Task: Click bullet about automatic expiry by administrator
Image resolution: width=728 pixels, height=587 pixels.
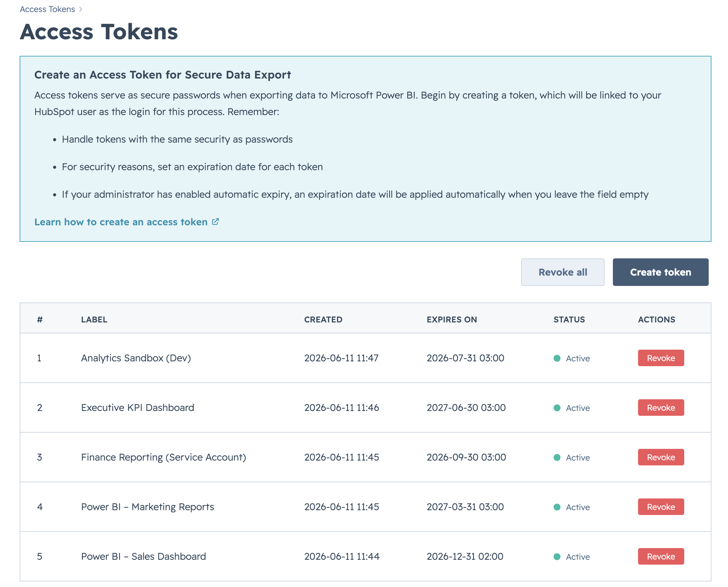Action: 355,194
